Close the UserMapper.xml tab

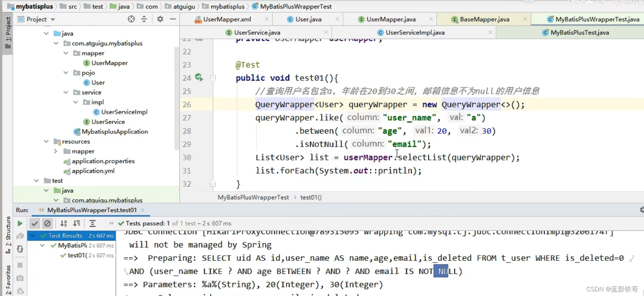point(267,19)
